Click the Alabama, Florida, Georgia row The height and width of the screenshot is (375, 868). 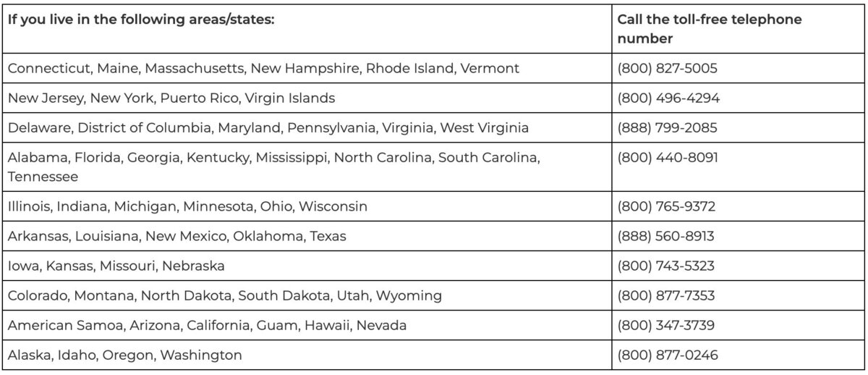click(433, 167)
